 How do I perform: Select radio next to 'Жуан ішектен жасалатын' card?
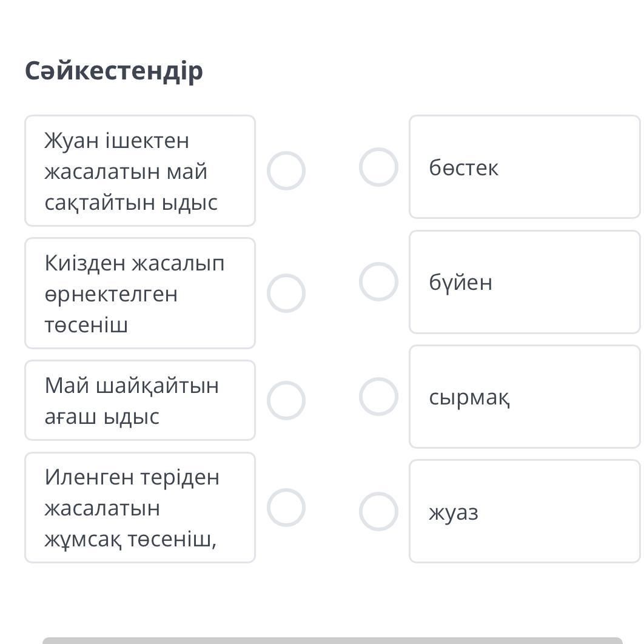pyautogui.click(x=286, y=171)
